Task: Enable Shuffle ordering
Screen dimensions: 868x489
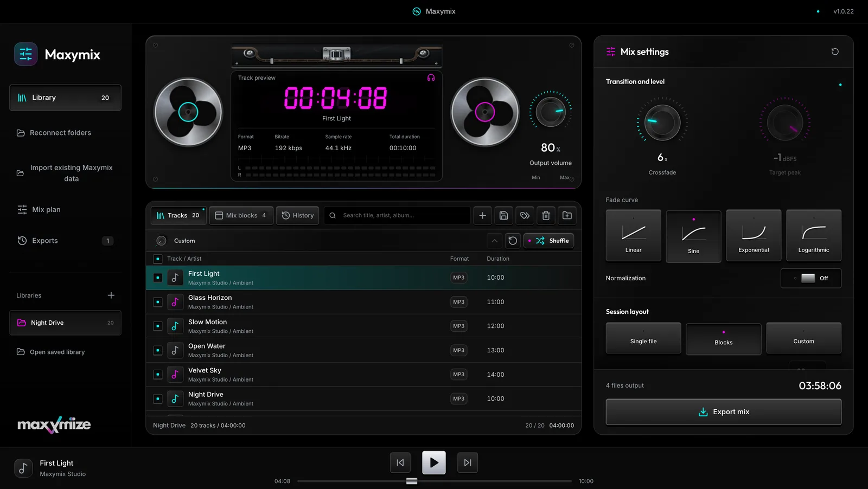Action: tap(548, 241)
